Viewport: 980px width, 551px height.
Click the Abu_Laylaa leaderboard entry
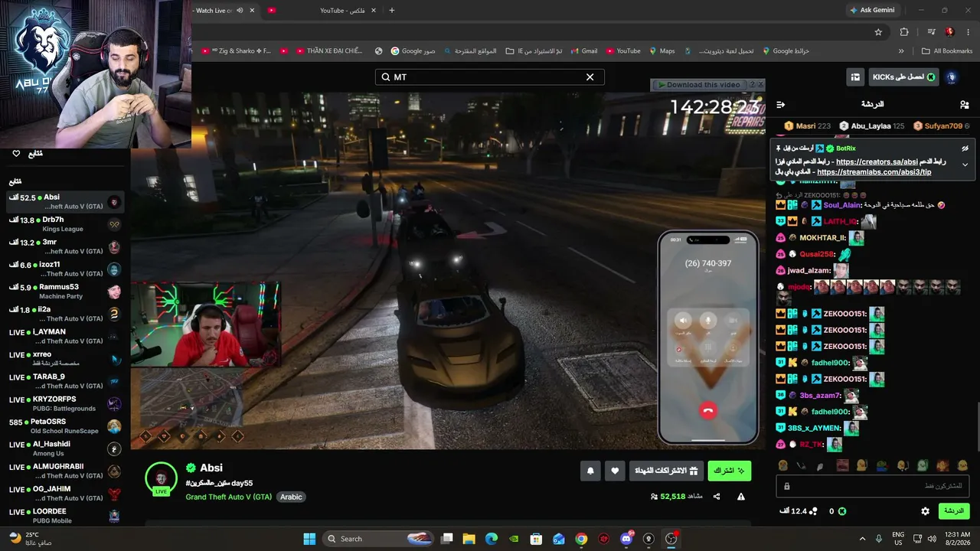[x=871, y=126]
